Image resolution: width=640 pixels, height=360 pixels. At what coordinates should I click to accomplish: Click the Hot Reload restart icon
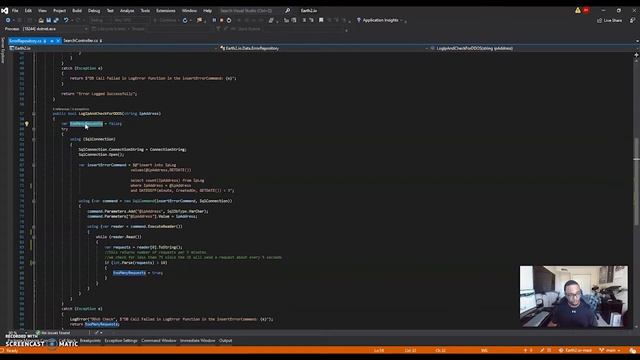coord(185,20)
